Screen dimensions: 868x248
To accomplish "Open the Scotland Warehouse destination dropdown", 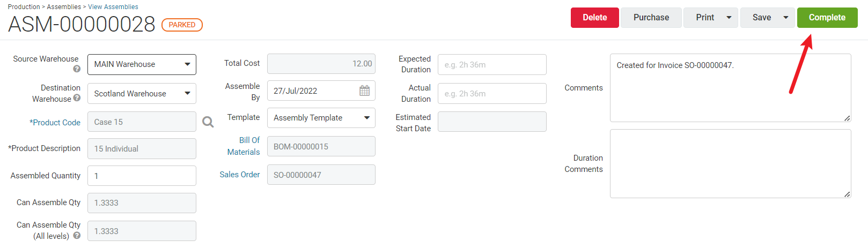I will tap(142, 93).
